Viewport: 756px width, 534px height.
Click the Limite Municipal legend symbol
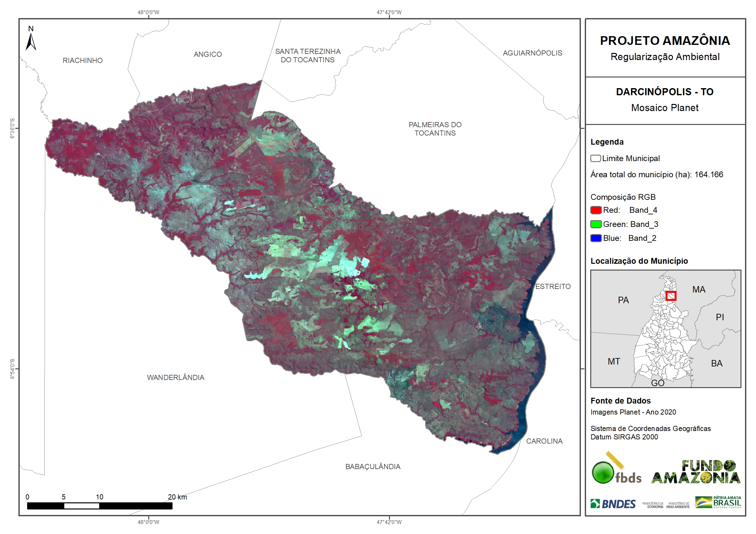coord(595,158)
